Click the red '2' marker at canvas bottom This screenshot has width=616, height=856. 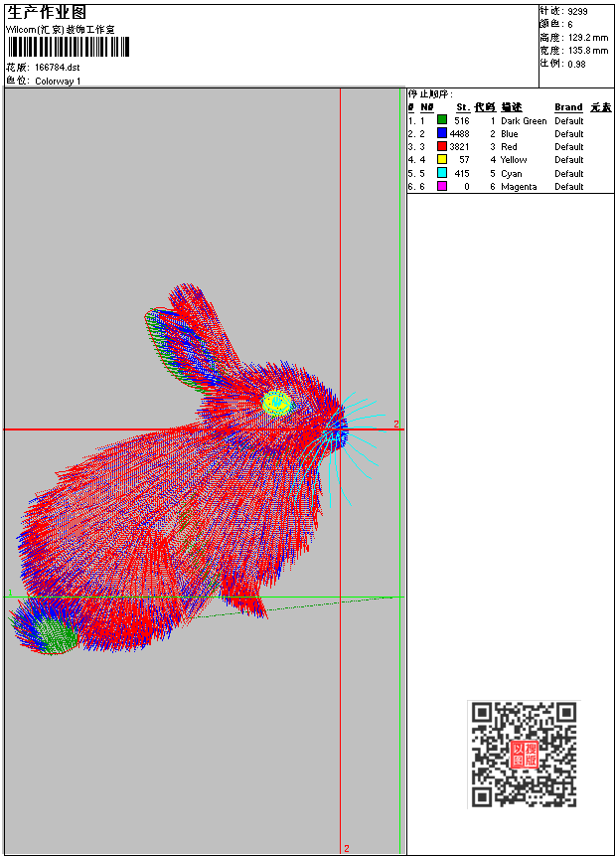[347, 848]
